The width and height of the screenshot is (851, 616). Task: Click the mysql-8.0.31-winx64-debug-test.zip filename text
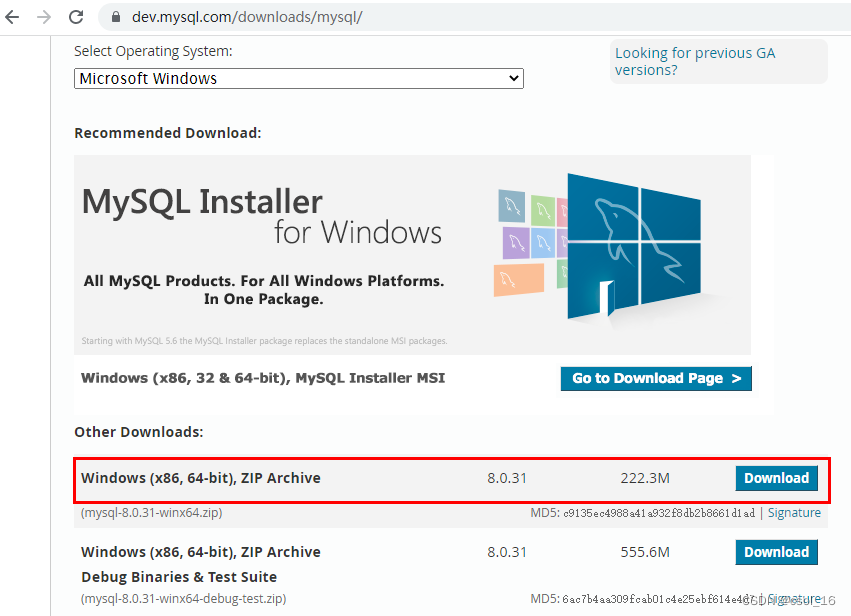(x=183, y=599)
